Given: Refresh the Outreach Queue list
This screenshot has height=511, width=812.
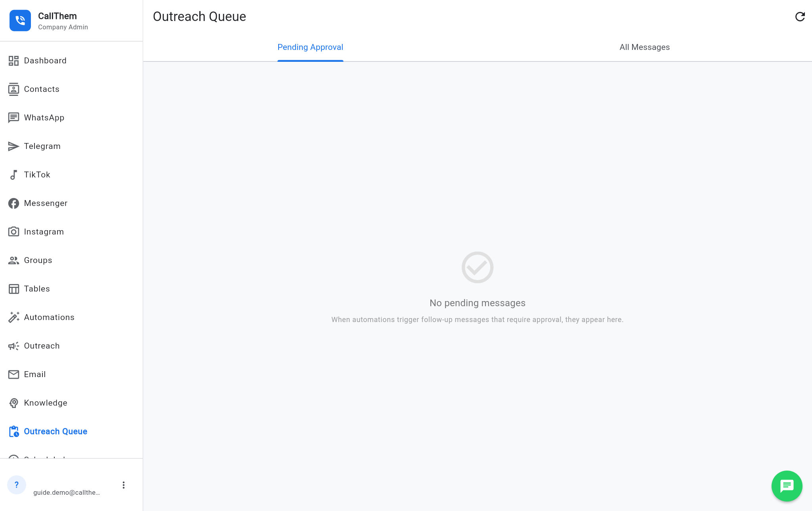Looking at the screenshot, I should (800, 17).
